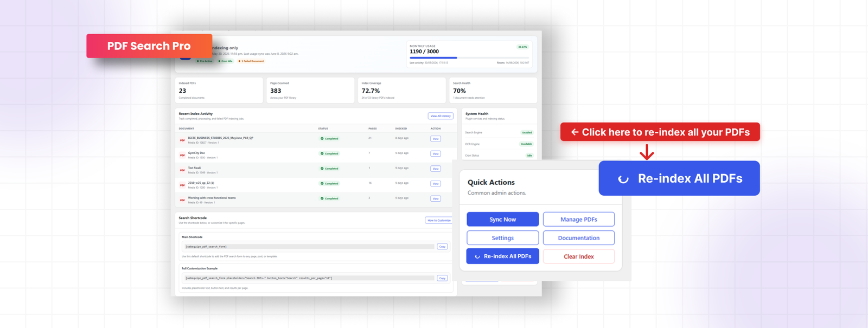The width and height of the screenshot is (868, 328).
Task: Open the How to Customize guide
Action: tap(438, 220)
